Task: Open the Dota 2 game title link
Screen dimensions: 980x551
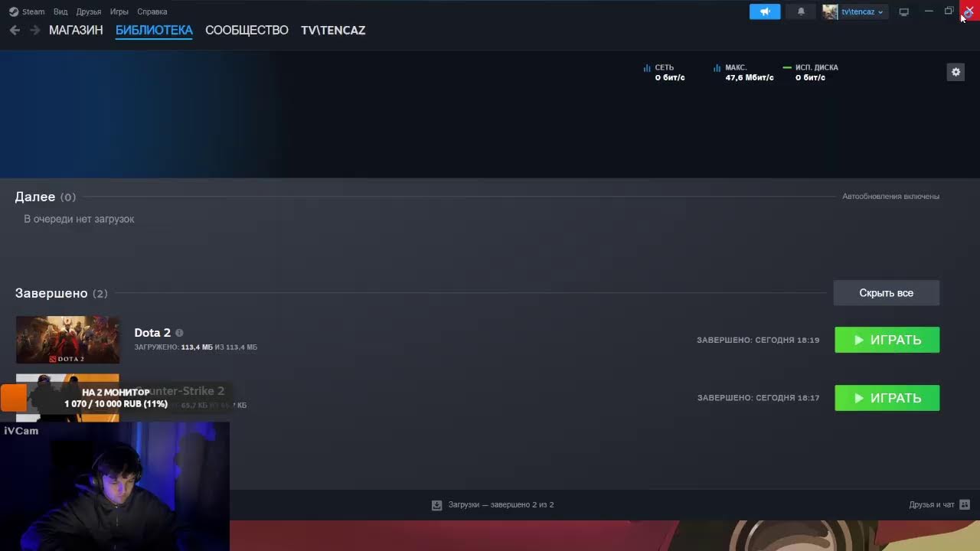Action: [152, 333]
